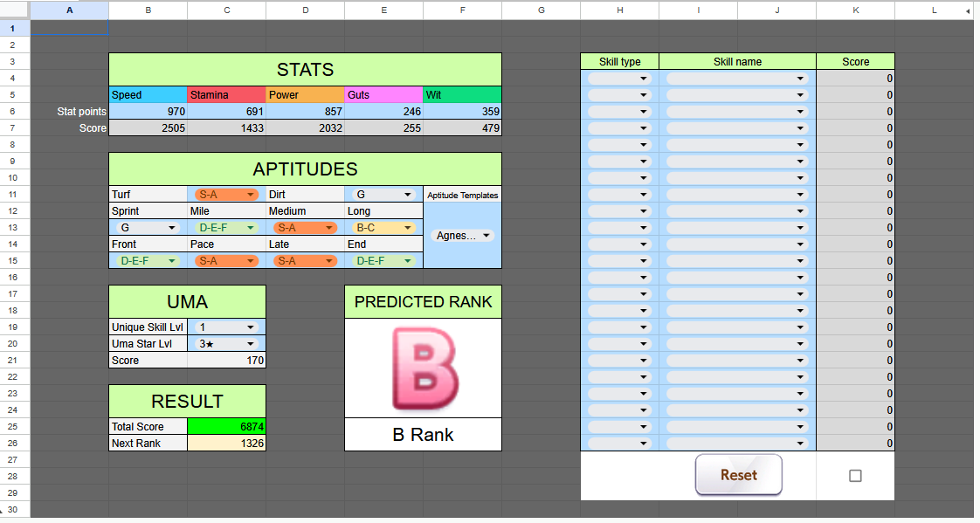Open the Pace style dropdown
This screenshot has height=523, width=980.
[x=225, y=260]
